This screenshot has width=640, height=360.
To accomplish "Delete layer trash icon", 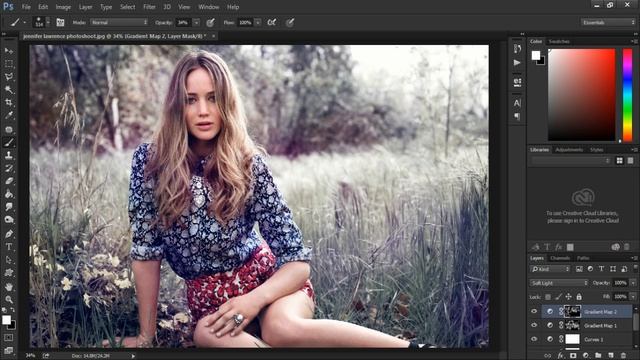I will coord(623,356).
